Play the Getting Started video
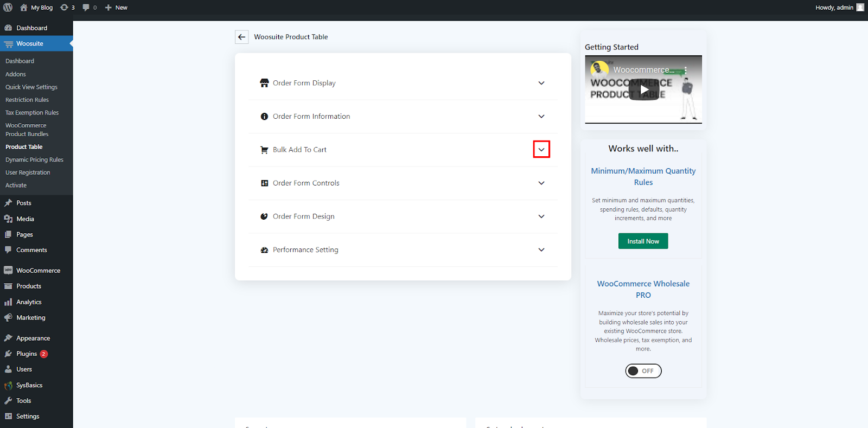The image size is (868, 428). [643, 90]
